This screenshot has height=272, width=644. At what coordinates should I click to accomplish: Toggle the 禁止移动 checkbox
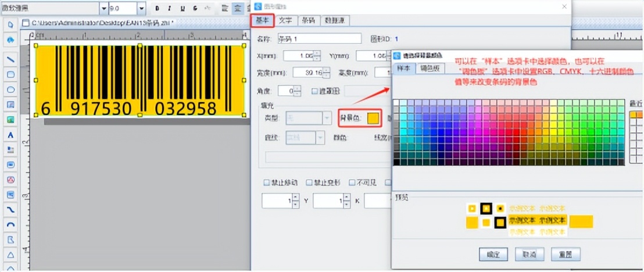click(x=267, y=182)
